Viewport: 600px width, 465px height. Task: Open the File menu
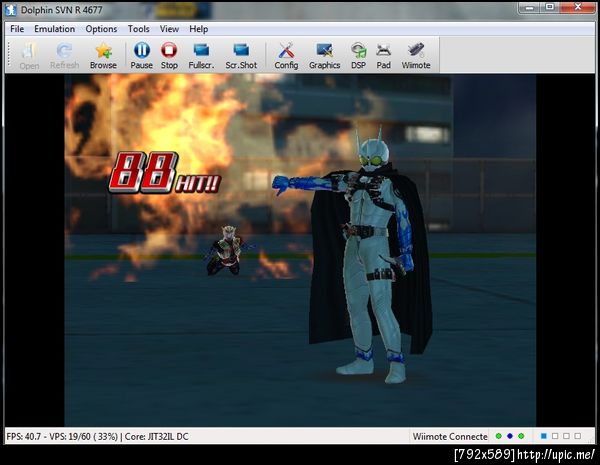tap(17, 29)
